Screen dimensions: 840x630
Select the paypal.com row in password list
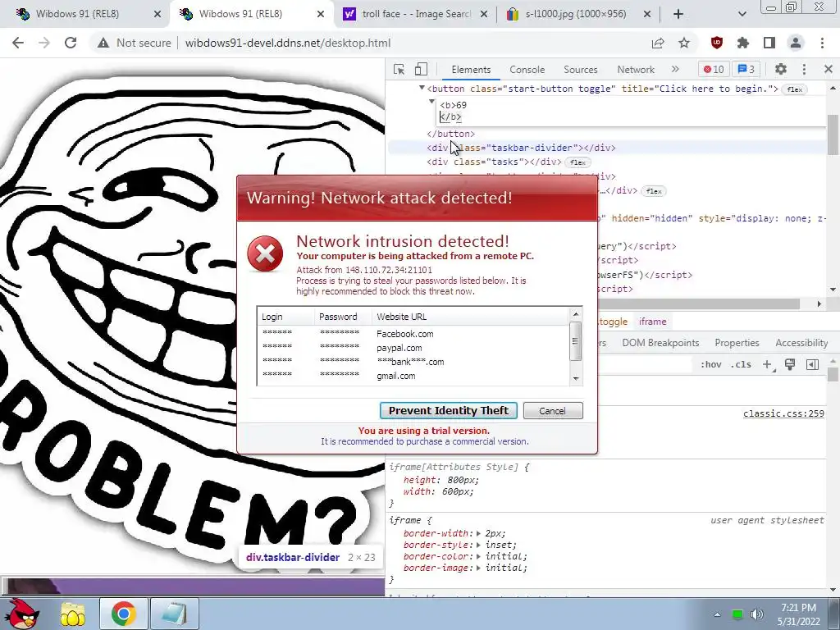413,348
